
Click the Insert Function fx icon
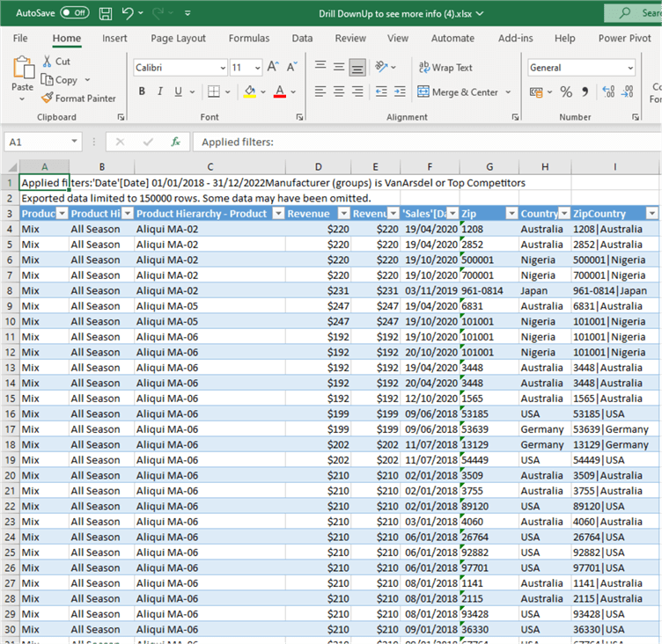pos(175,142)
